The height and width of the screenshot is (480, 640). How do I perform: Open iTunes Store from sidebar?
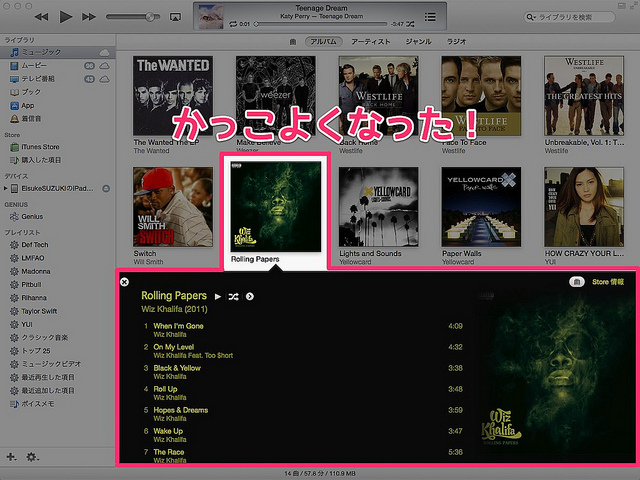[58, 147]
